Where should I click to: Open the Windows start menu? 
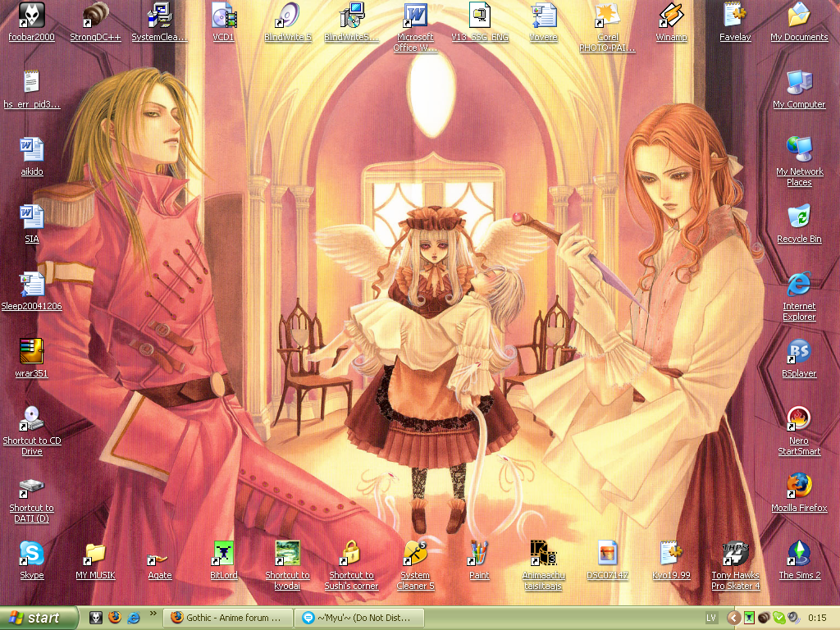[39, 618]
